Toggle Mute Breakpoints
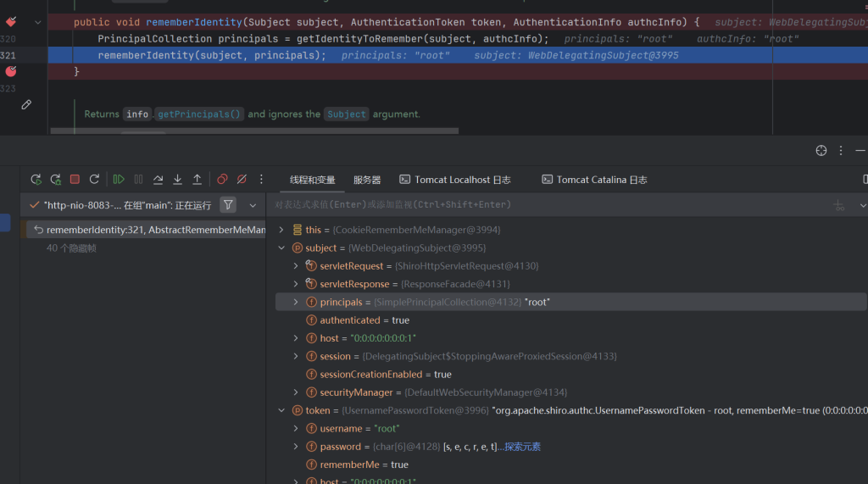868x484 pixels. pyautogui.click(x=242, y=180)
